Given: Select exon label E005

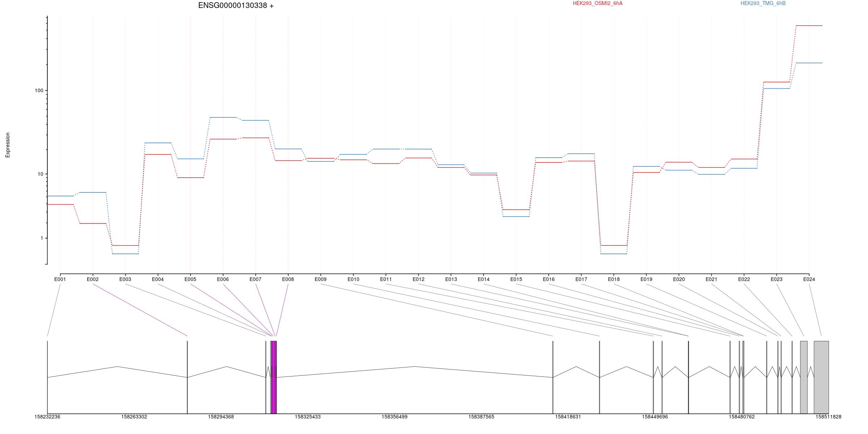Looking at the screenshot, I should click(190, 279).
